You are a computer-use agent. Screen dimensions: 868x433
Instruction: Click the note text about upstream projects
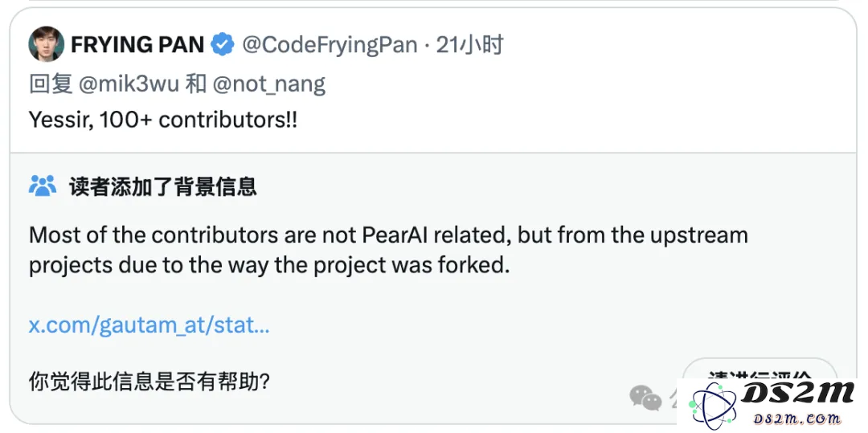coord(388,251)
